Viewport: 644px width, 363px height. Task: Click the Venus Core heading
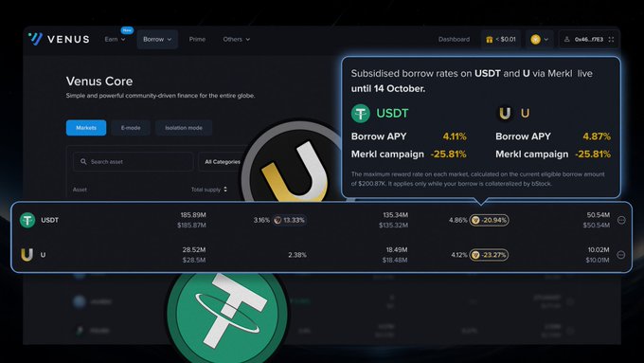click(x=99, y=82)
